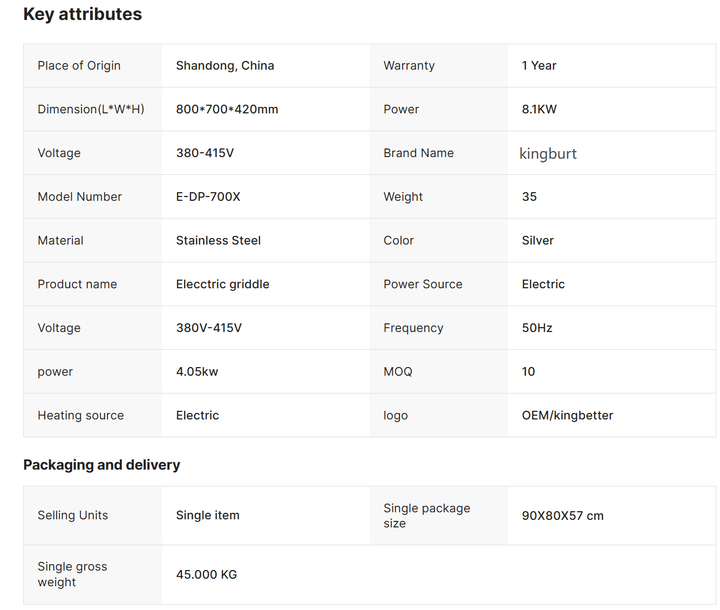Click the OEM/kingbetter logo value
Screen dimensions: 720x610
[x=568, y=415]
